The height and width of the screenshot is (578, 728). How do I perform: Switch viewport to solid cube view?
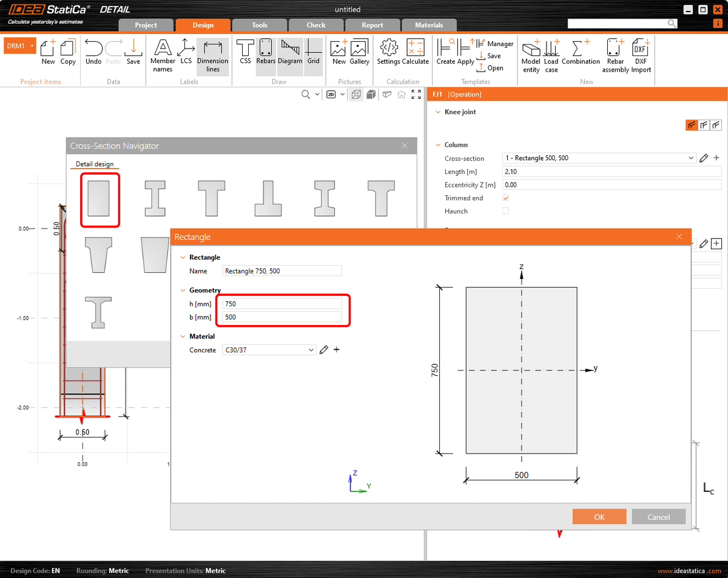click(371, 94)
